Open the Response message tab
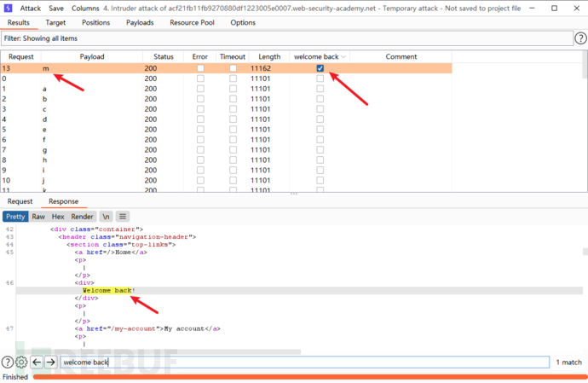Viewport: 588px width, 383px height. 63,201
